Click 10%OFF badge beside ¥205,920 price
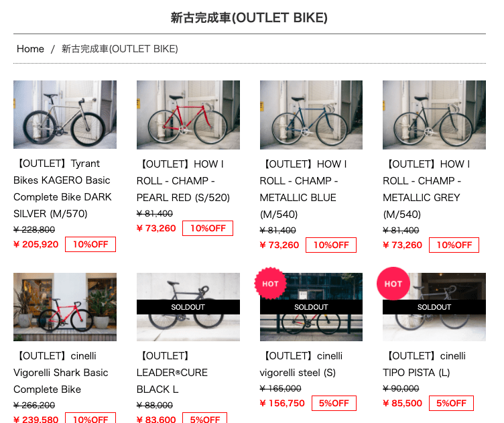This screenshot has width=504, height=423. [x=90, y=244]
